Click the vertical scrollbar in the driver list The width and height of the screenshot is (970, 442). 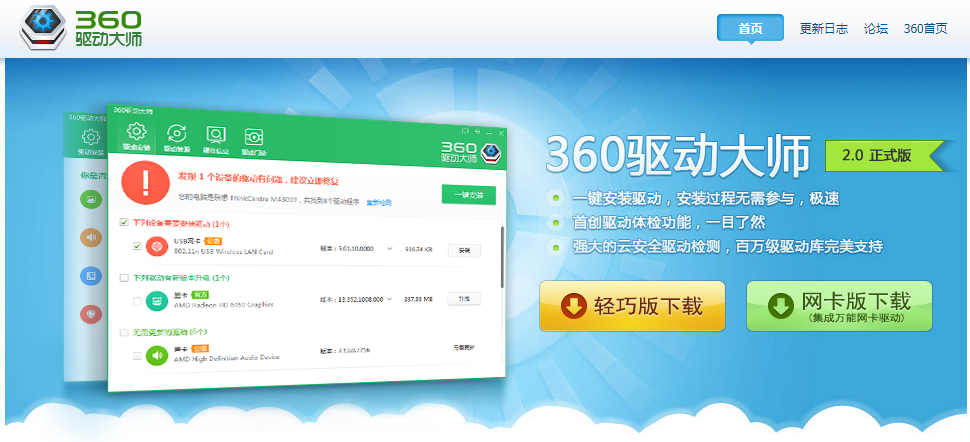point(502,256)
